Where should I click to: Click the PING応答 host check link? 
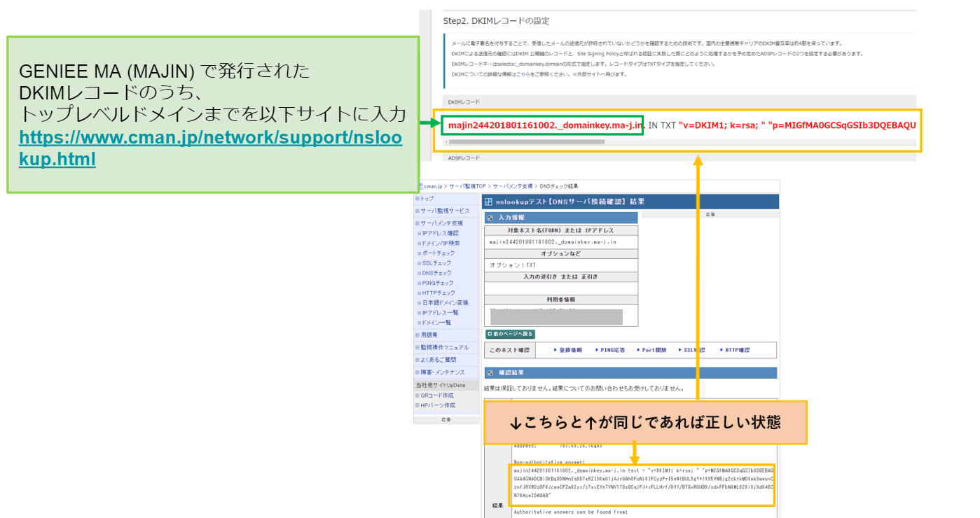click(612, 350)
